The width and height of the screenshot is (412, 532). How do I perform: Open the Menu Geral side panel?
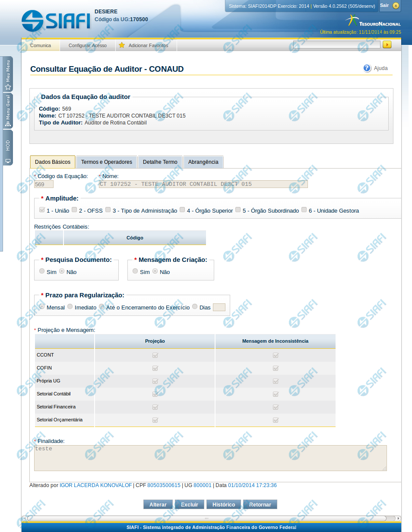[x=8, y=111]
